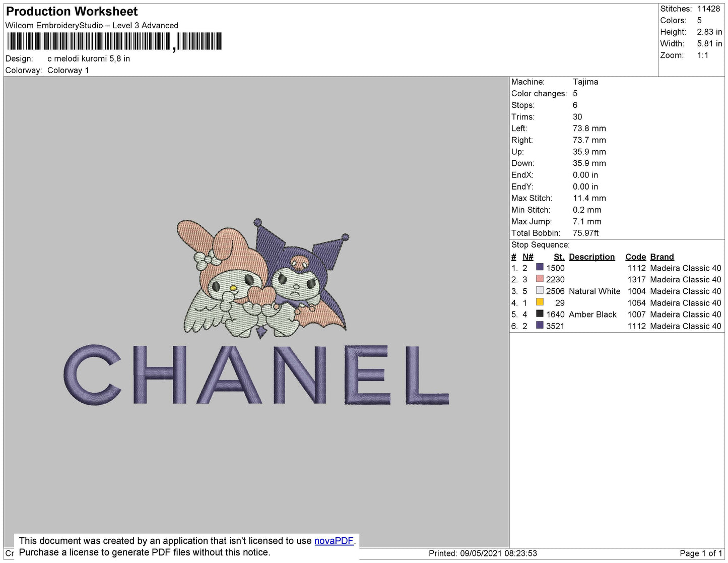
Task: Click the pink swatch for stop 2
Action: pos(540,279)
